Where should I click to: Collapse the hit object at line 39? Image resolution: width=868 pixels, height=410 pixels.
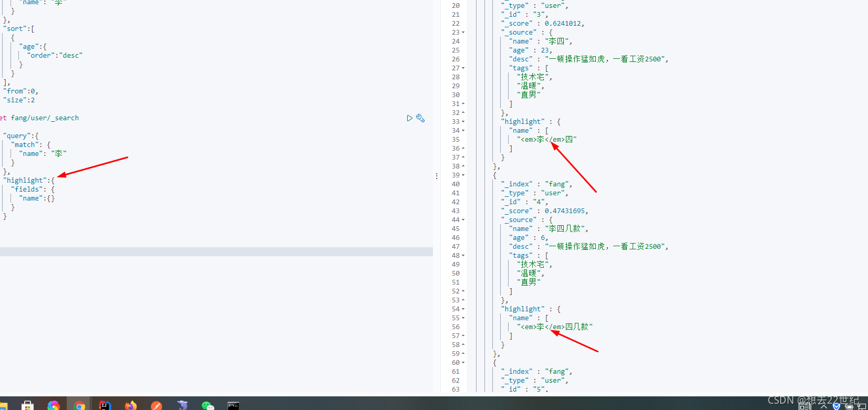463,175
